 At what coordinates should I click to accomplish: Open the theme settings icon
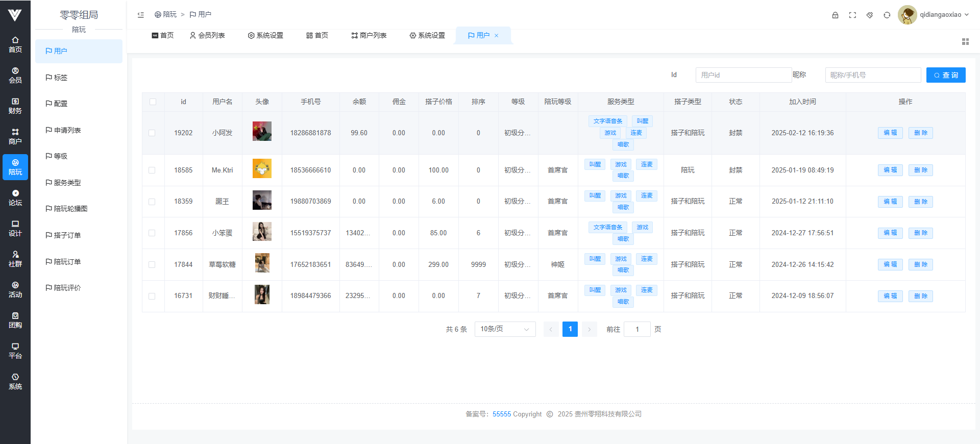tap(870, 15)
